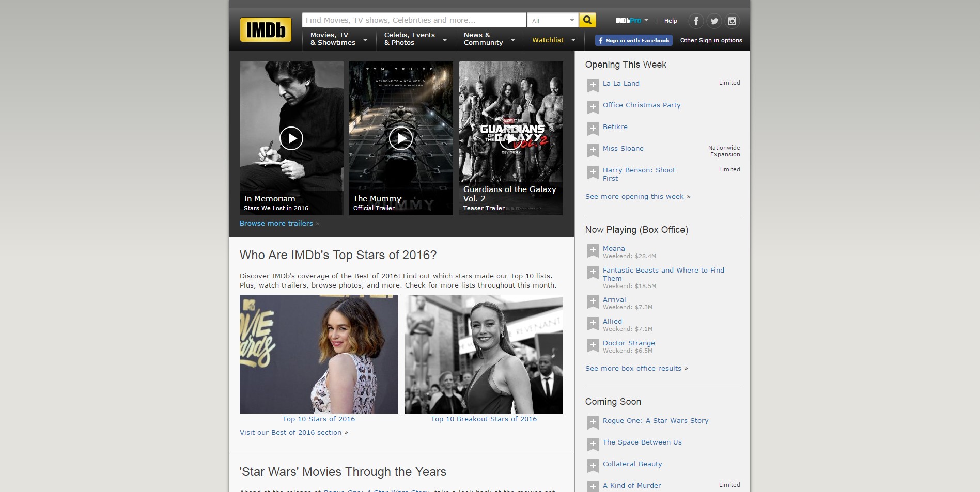Open the In Memoriam trailer title

(x=269, y=198)
